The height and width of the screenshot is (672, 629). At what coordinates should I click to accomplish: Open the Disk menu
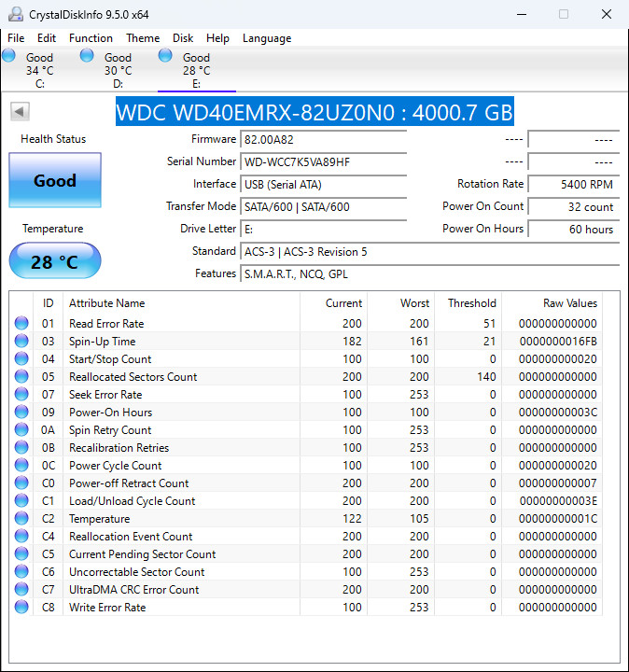tap(183, 38)
